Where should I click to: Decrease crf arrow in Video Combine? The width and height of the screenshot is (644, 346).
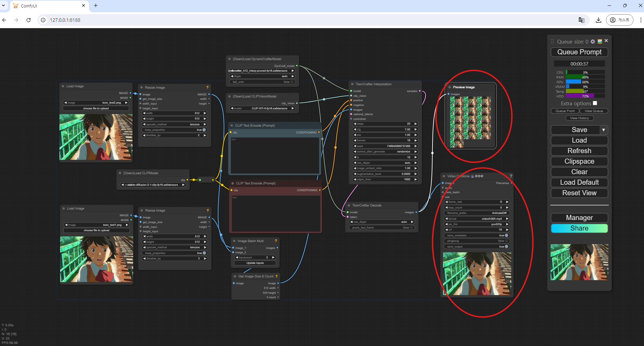[x=447, y=230]
